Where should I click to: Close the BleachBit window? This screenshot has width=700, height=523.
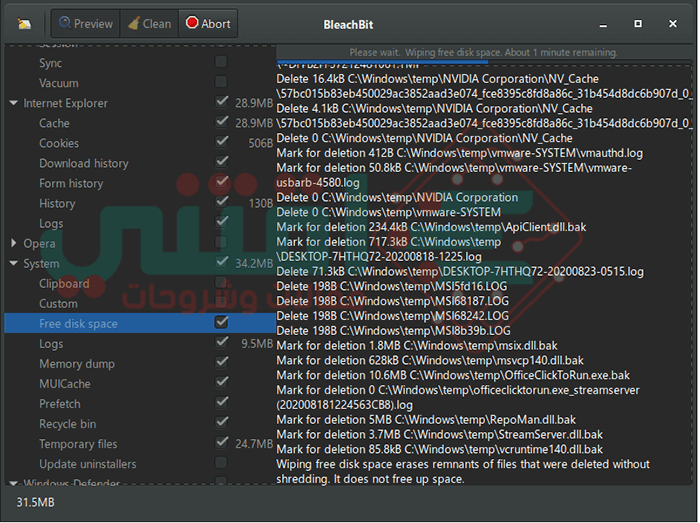(673, 24)
